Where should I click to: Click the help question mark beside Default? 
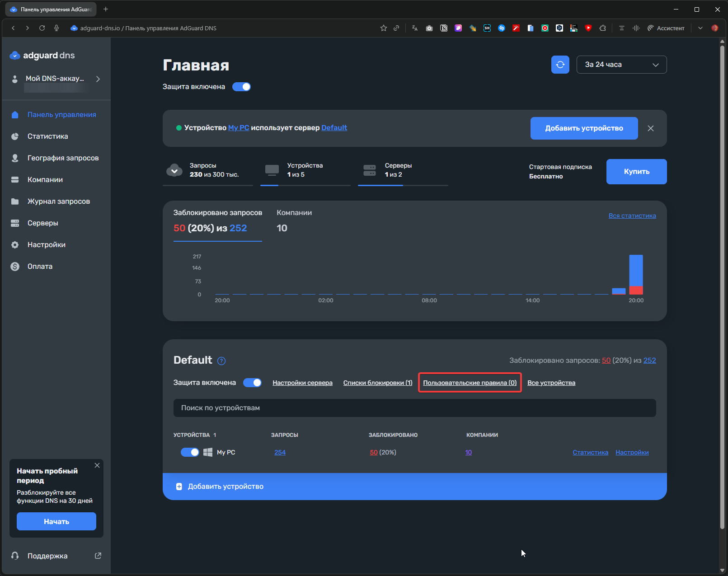click(x=221, y=361)
